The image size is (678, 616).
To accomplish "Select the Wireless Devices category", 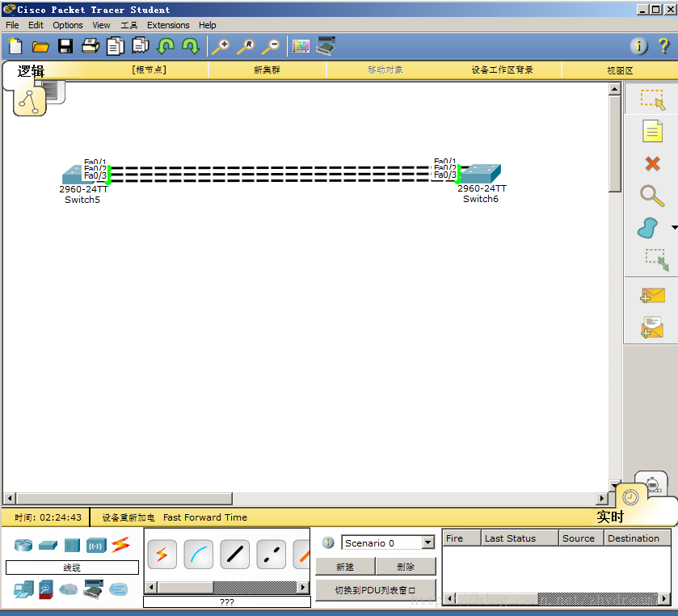I will pos(96,546).
